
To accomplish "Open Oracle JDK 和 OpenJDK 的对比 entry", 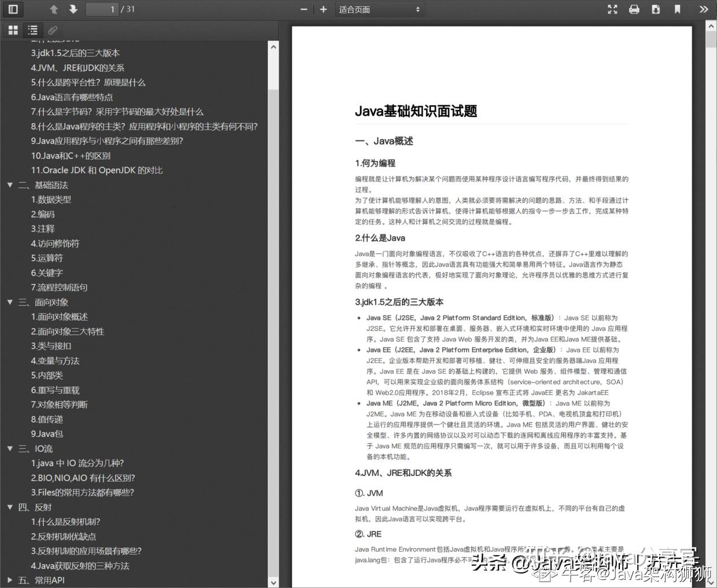I will (97, 170).
